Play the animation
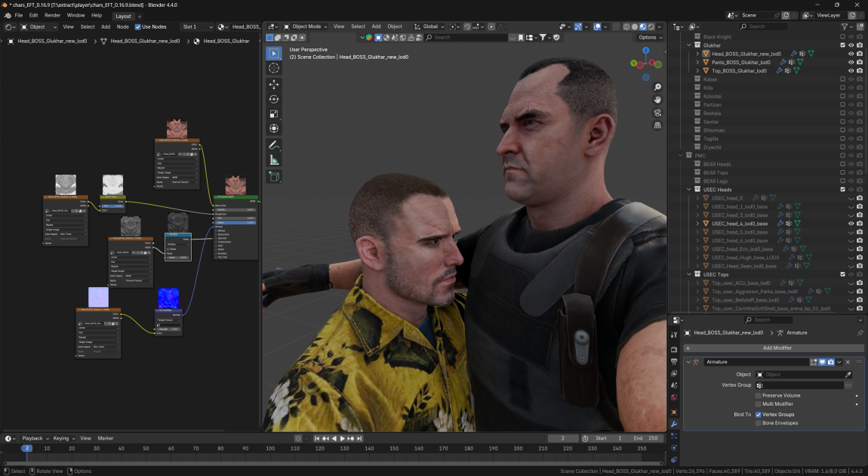Image resolution: width=868 pixels, height=476 pixels. (x=342, y=438)
